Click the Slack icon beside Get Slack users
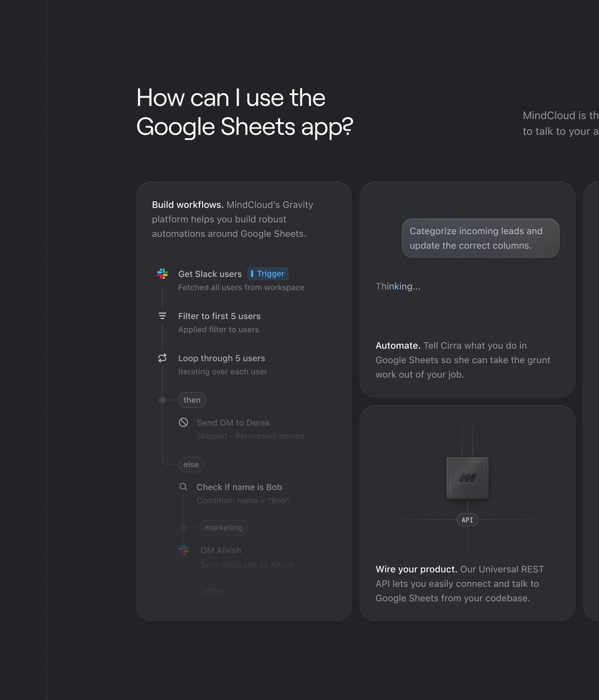Screen dimensions: 599x700 pyautogui.click(x=163, y=274)
